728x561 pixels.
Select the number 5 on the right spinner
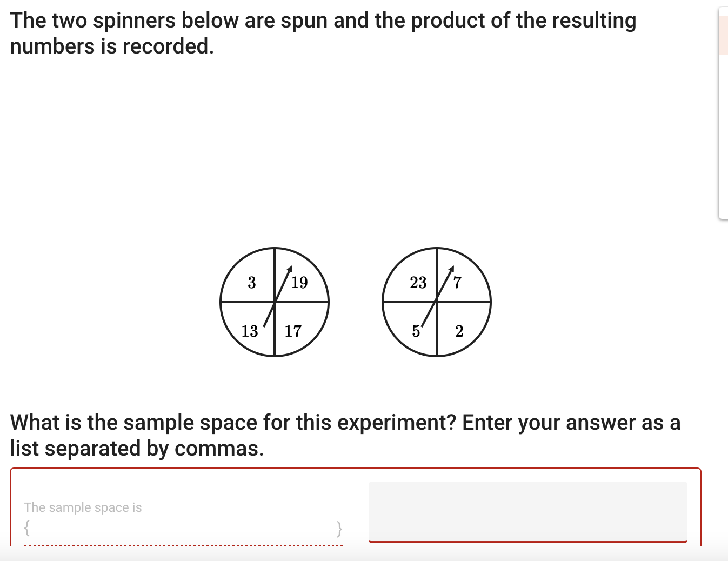pos(416,330)
